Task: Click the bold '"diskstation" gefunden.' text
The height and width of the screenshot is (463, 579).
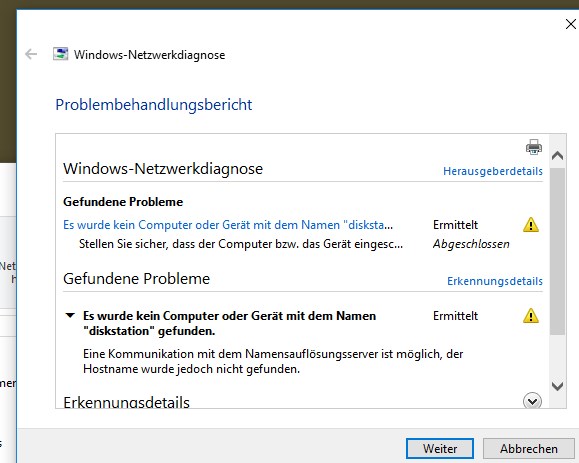Action: point(149,331)
